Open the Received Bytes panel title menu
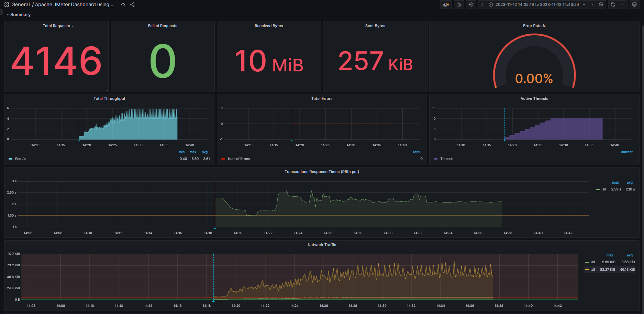 click(269, 26)
